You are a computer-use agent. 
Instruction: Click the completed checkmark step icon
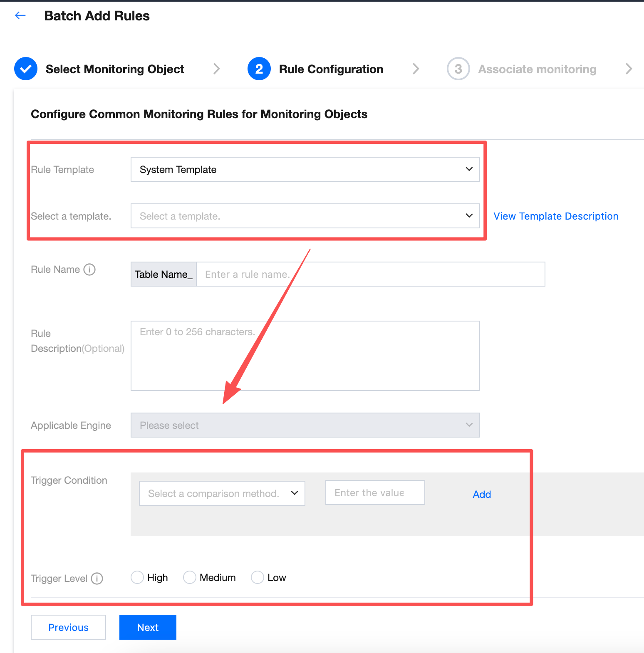point(26,69)
